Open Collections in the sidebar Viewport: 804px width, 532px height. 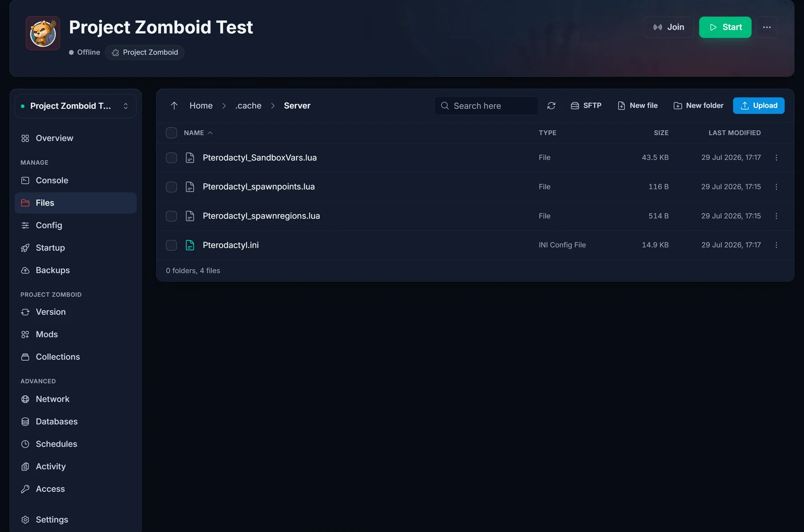[x=75, y=357]
